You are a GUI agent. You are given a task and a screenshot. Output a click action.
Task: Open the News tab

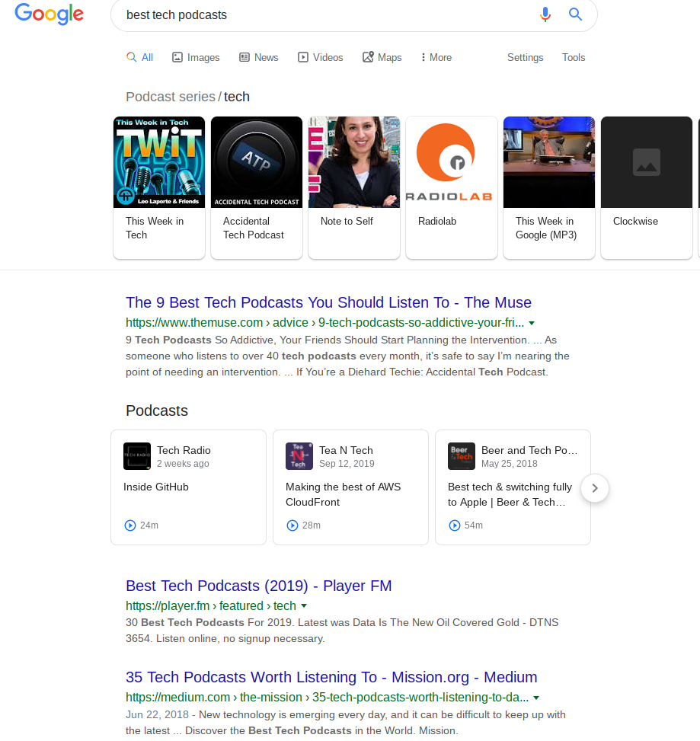(258, 57)
